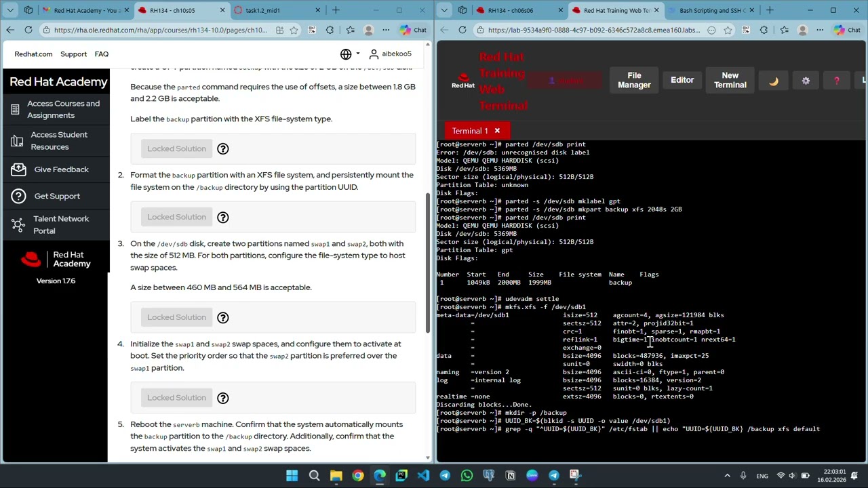Switch to Bash Scripting and SSH tab
The height and width of the screenshot is (488, 868).
(x=711, y=10)
